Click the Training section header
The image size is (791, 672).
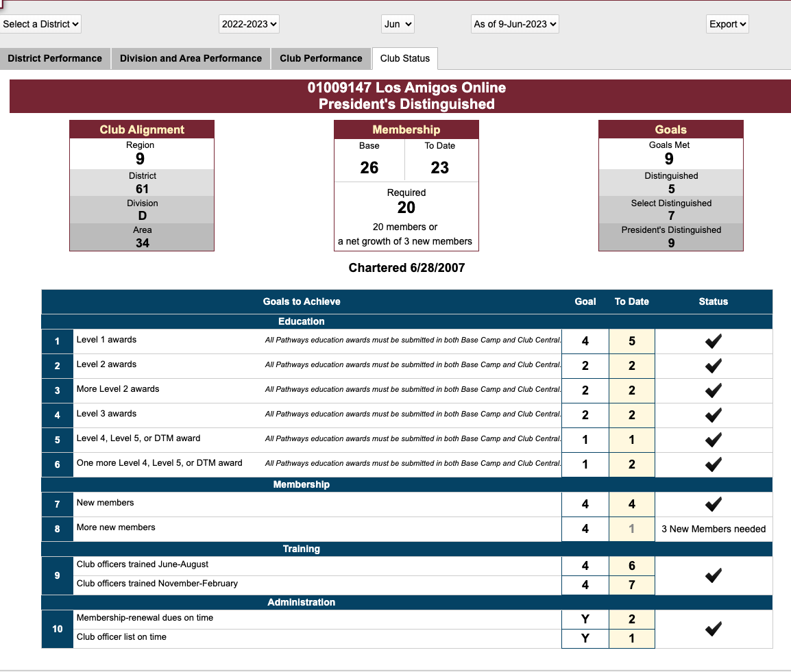(302, 549)
